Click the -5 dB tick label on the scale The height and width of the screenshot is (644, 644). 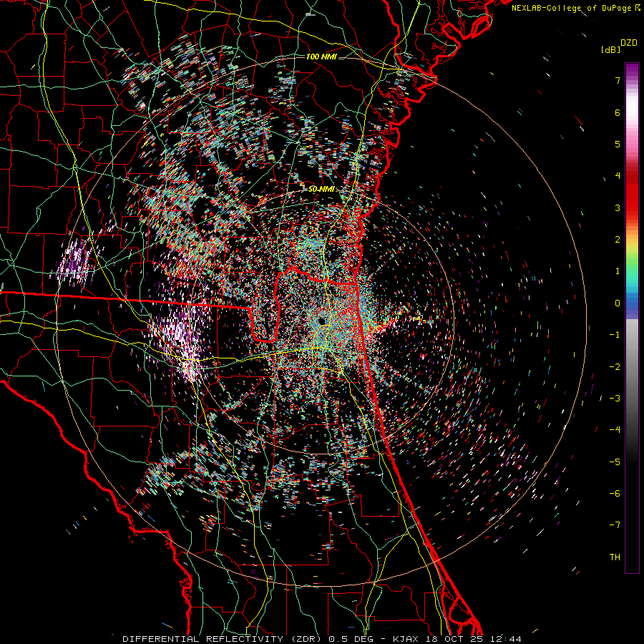coord(615,462)
